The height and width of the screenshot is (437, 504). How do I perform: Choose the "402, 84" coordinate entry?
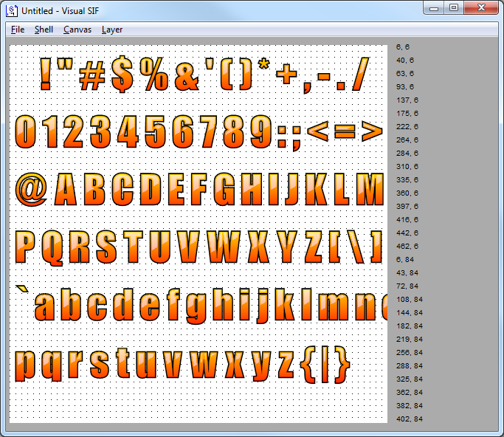click(409, 419)
